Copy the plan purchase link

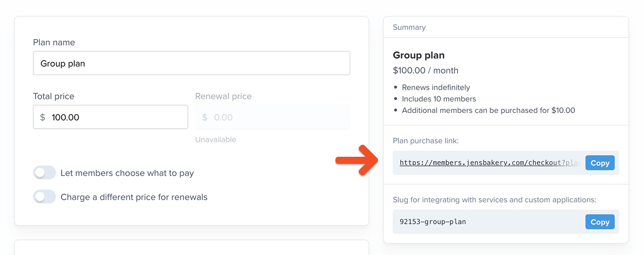(600, 163)
